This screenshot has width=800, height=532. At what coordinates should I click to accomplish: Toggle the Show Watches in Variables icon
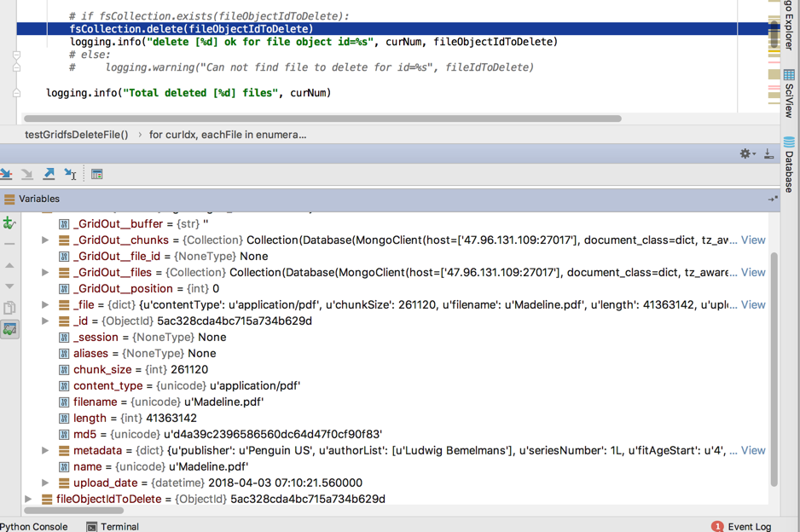9,329
